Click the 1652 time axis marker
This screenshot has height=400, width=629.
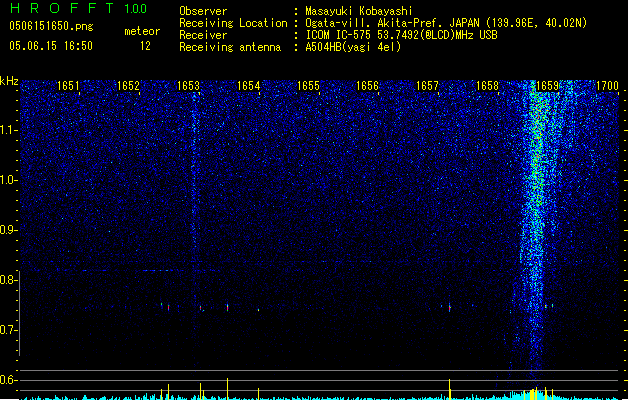coord(128,86)
